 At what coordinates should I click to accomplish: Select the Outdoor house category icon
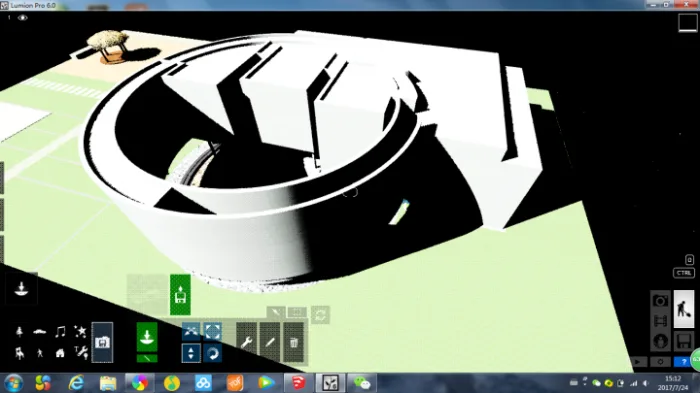pos(60,353)
